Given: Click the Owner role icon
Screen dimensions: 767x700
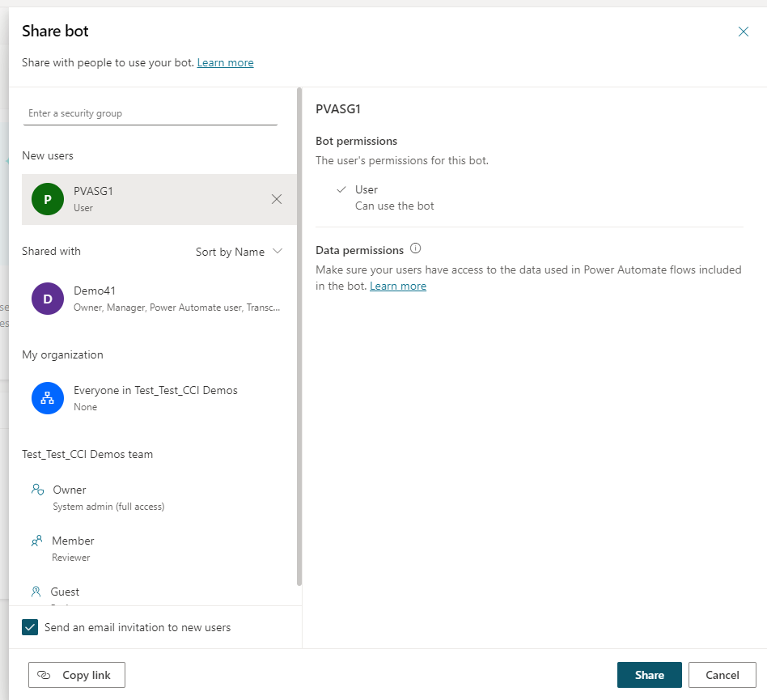Looking at the screenshot, I should pyautogui.click(x=38, y=489).
